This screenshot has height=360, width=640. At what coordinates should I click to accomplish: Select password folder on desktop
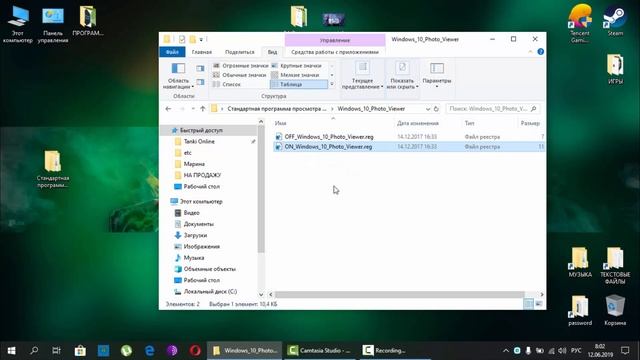[580, 310]
